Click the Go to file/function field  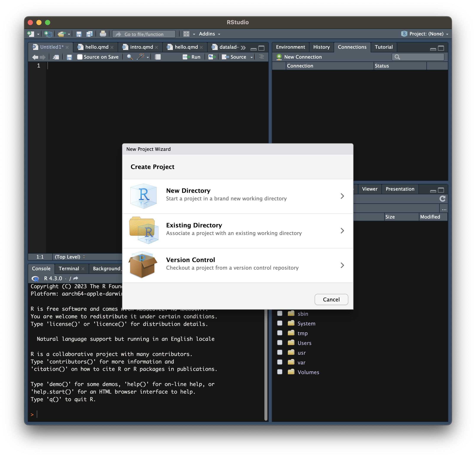point(144,34)
